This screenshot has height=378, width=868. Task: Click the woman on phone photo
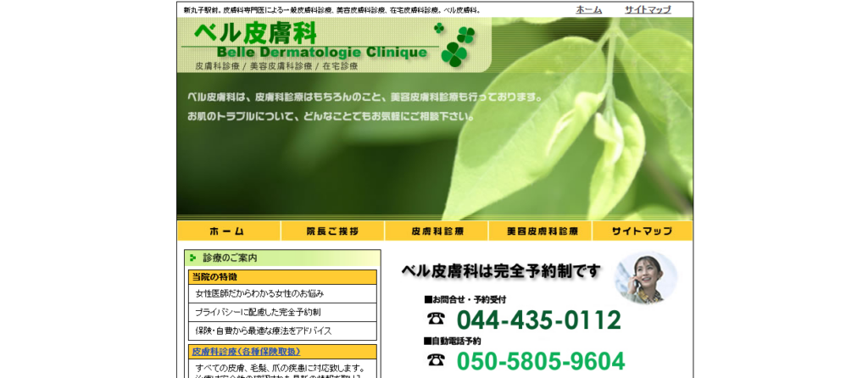(645, 278)
